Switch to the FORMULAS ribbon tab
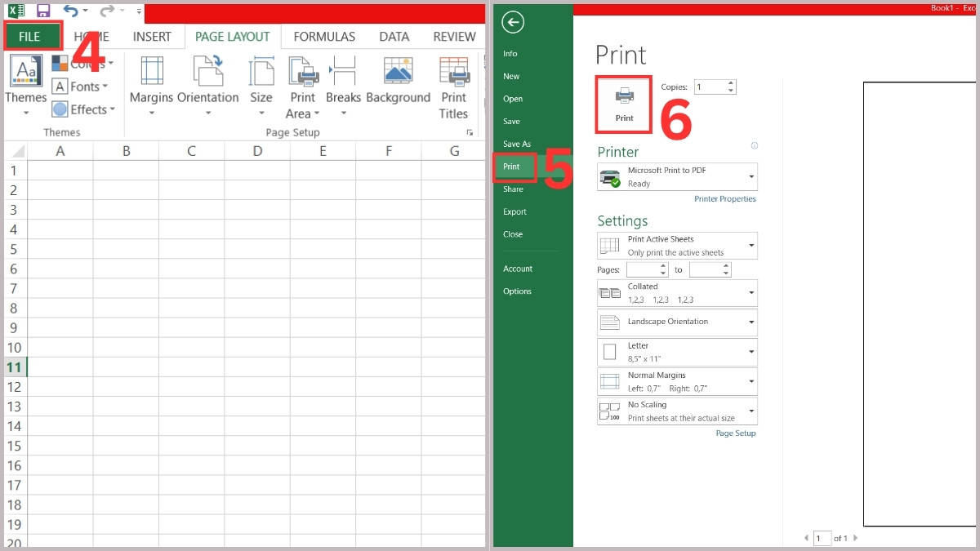The image size is (980, 551). [324, 36]
